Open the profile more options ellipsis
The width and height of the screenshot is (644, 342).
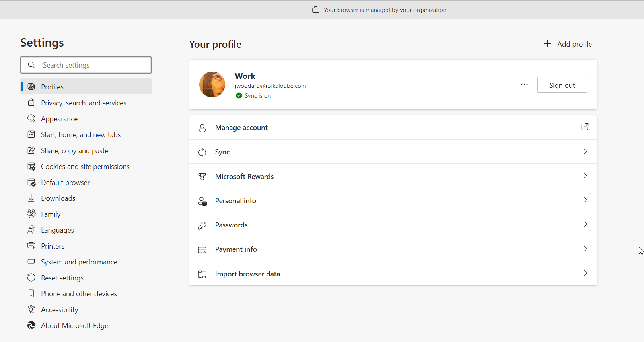click(x=524, y=84)
